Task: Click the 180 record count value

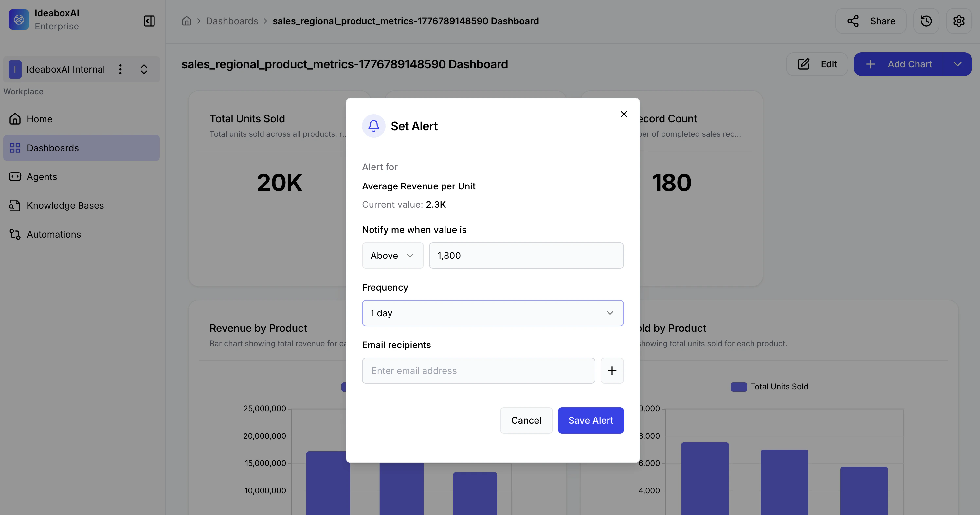Action: pyautogui.click(x=671, y=183)
